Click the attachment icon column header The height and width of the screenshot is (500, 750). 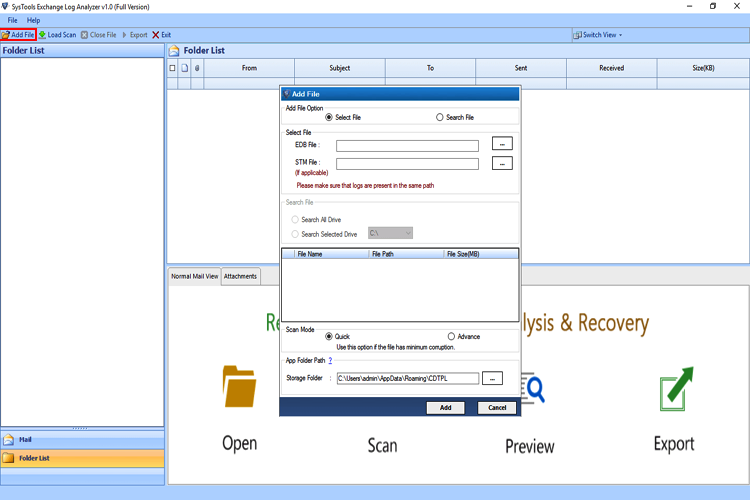pos(197,68)
